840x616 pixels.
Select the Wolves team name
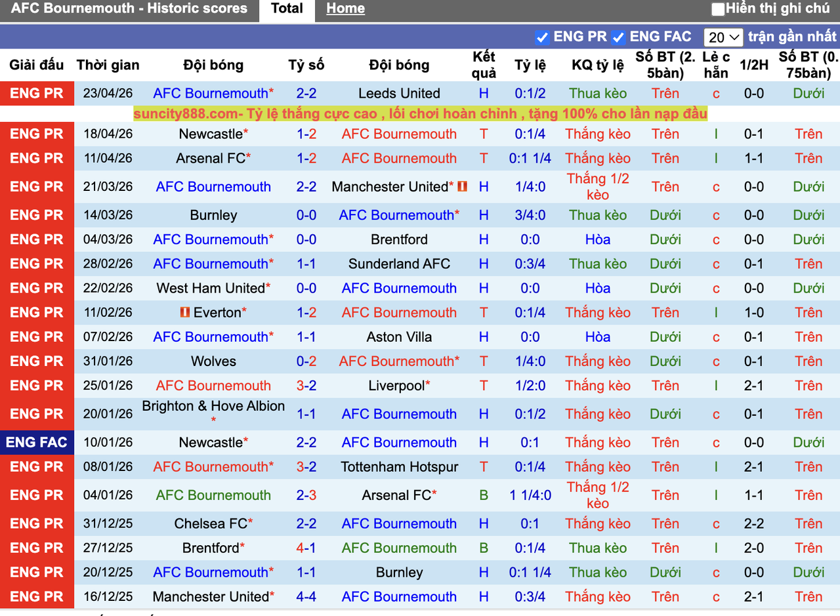(x=213, y=361)
